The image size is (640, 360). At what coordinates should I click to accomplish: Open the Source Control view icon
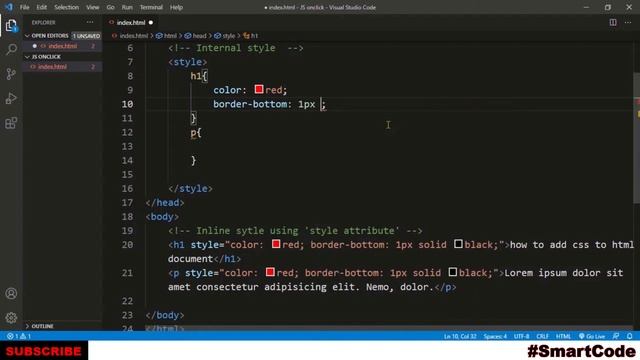(11, 74)
